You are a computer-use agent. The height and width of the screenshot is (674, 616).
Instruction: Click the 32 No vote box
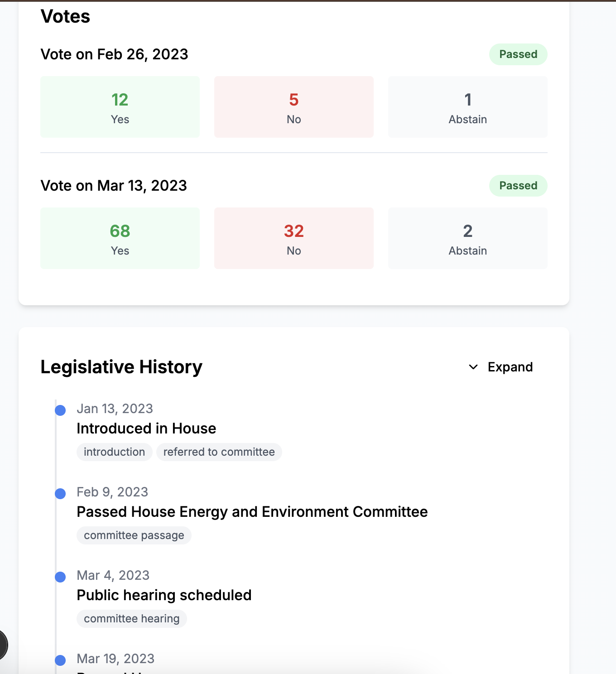(294, 238)
